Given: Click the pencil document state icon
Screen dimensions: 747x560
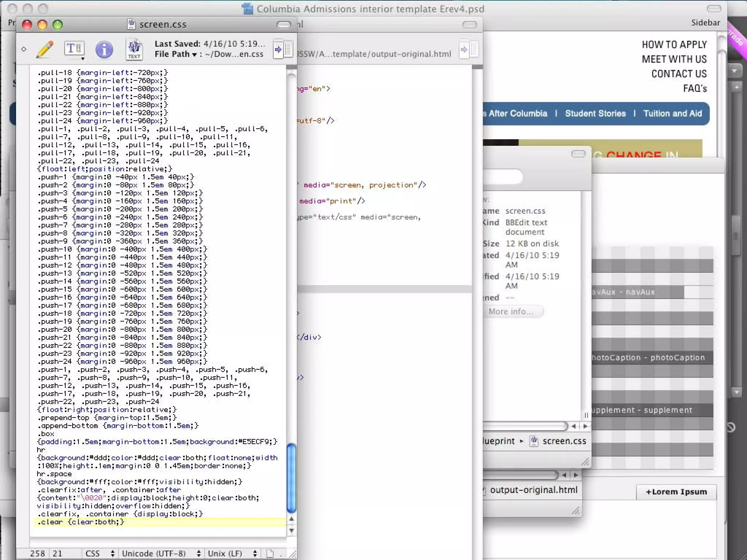Looking at the screenshot, I should [x=45, y=49].
